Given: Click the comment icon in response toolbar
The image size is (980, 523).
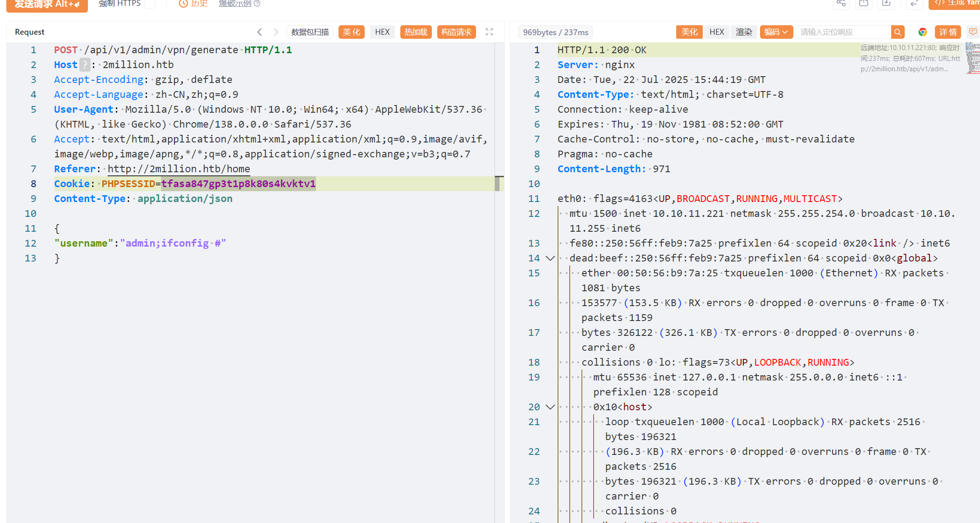Looking at the screenshot, I should pos(973,32).
